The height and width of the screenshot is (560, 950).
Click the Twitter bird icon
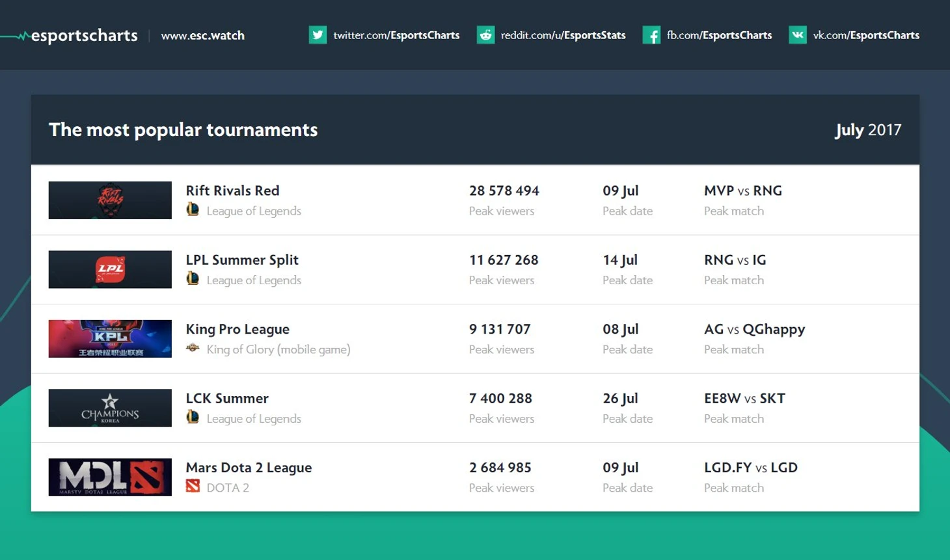tap(318, 35)
